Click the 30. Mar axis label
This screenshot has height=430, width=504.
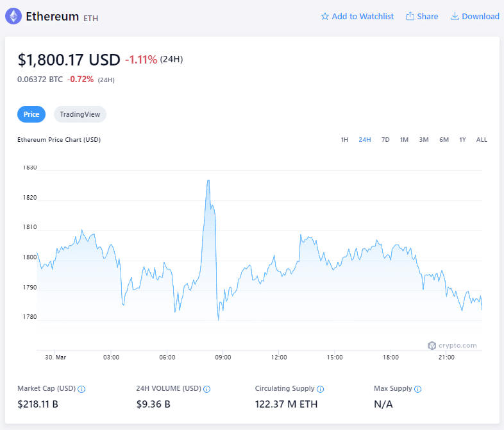click(x=55, y=357)
